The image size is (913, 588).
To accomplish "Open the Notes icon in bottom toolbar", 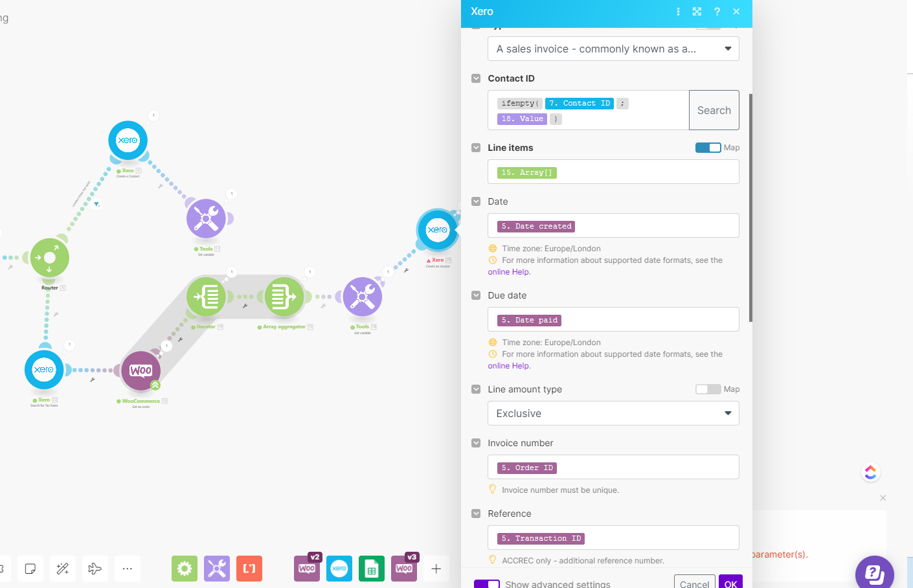I will (x=30, y=569).
